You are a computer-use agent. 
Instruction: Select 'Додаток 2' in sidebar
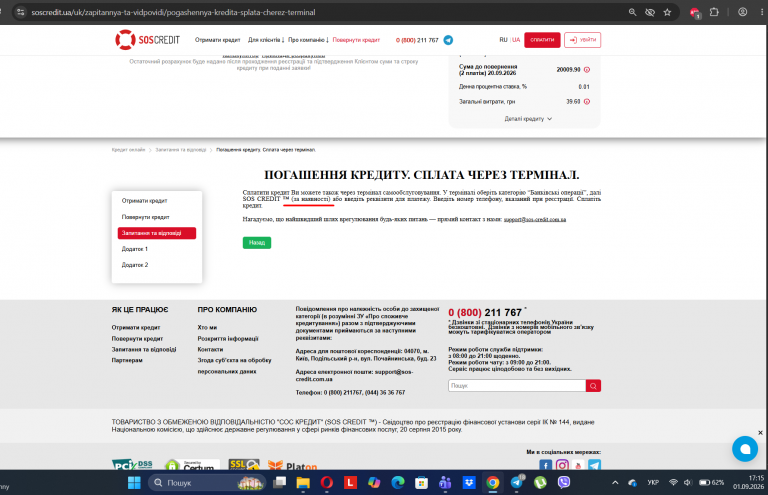click(135, 265)
